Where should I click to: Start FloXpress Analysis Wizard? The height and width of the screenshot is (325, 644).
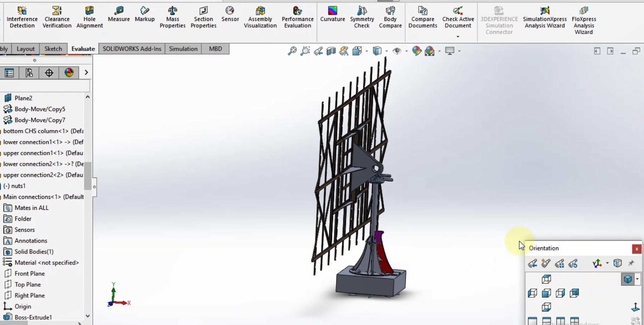[x=584, y=20]
